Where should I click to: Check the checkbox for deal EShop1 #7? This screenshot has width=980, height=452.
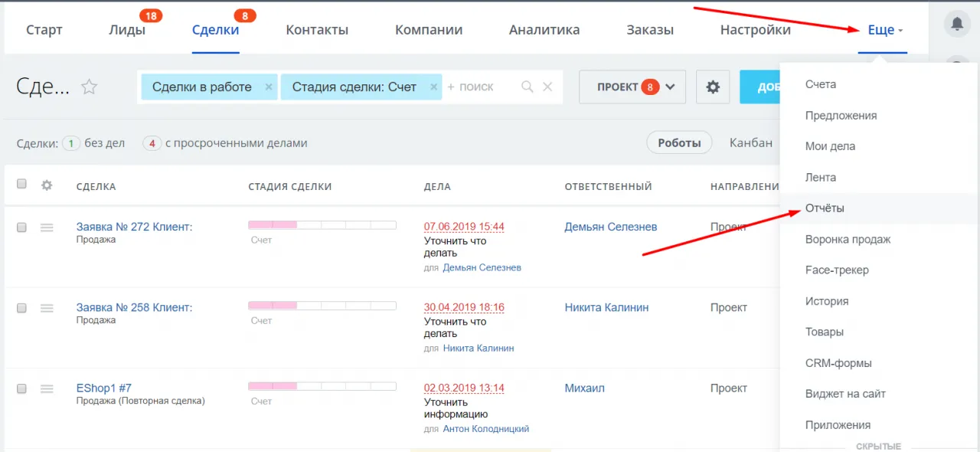click(x=21, y=388)
